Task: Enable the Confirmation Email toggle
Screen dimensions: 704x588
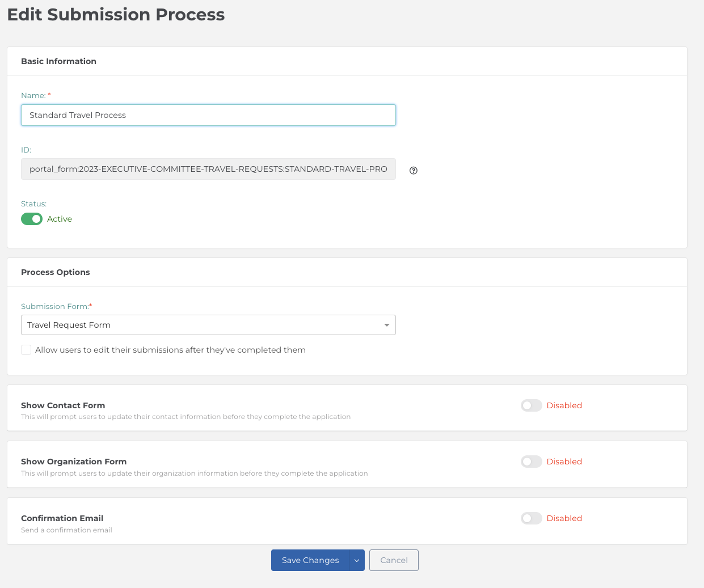Action: 532,518
